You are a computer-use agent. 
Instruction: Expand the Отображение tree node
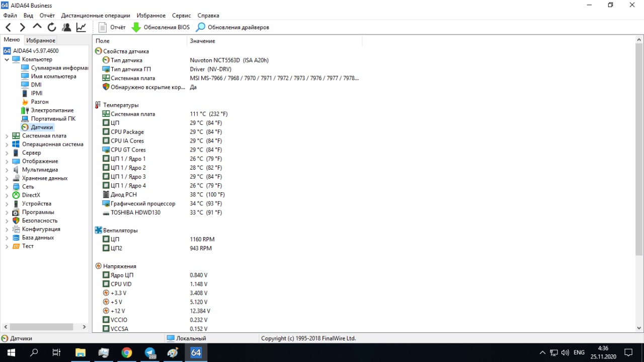(7, 161)
